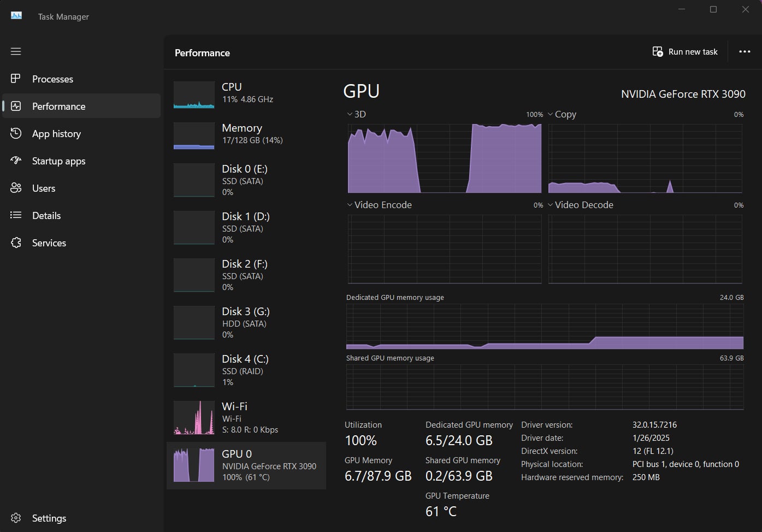This screenshot has width=762, height=532.
Task: Close the Task Manager window
Action: point(745,9)
